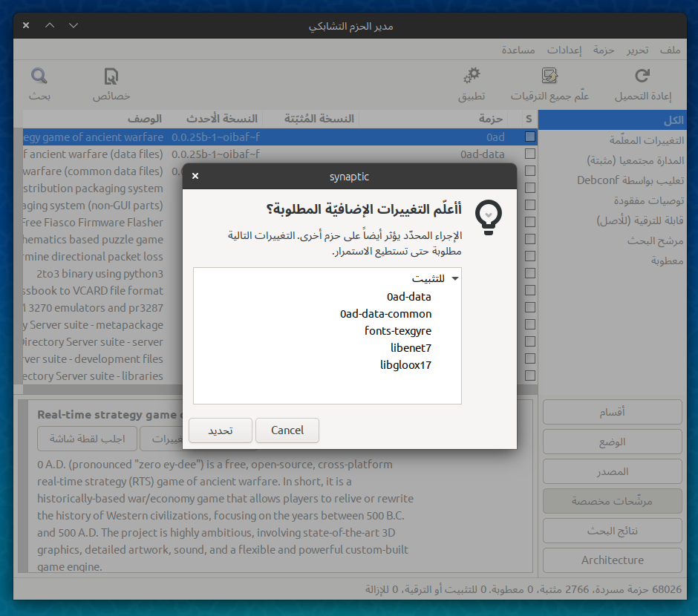The image size is (698, 616).
Task: Sort by الوصف (Description) column header
Action: (145, 119)
